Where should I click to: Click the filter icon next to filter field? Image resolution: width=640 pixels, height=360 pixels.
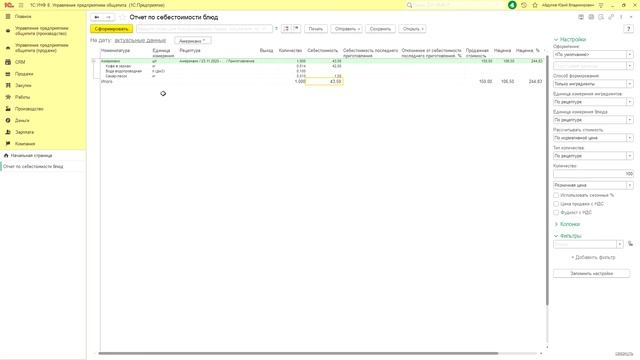(631, 244)
